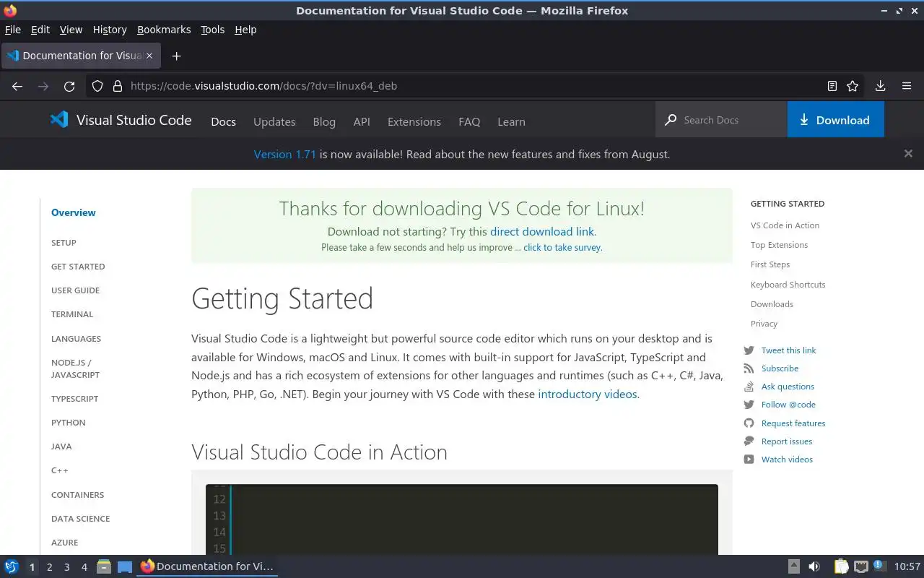Open the Extensions nav item
Image resolution: width=924 pixels, height=578 pixels.
coord(414,121)
